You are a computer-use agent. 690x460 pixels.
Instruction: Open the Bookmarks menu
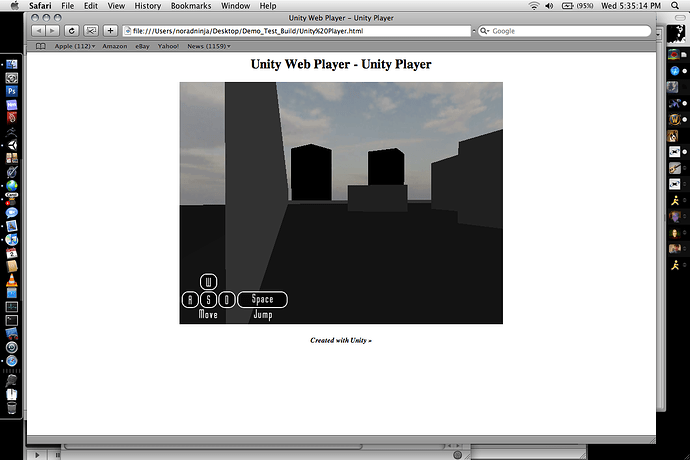191,6
